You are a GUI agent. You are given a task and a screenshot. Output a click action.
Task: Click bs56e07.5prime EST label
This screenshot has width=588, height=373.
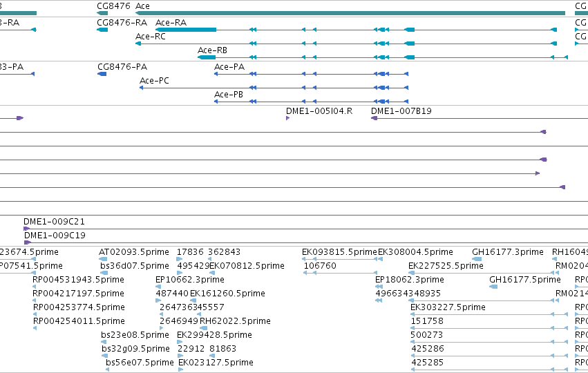point(140,363)
